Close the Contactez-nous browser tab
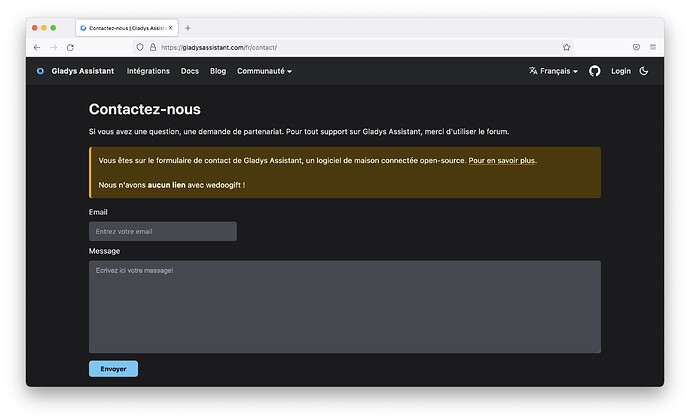The image size is (690, 420). (171, 28)
